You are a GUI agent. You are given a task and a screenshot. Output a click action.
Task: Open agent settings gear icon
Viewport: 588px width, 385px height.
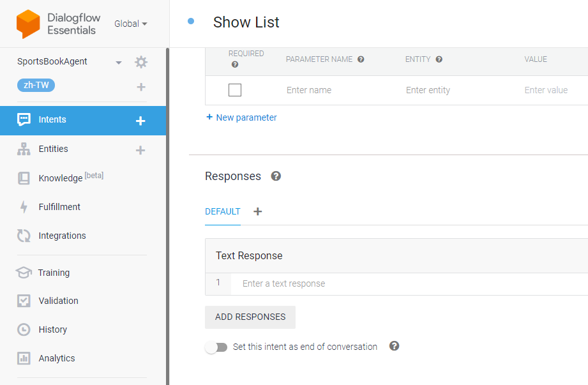[141, 62]
